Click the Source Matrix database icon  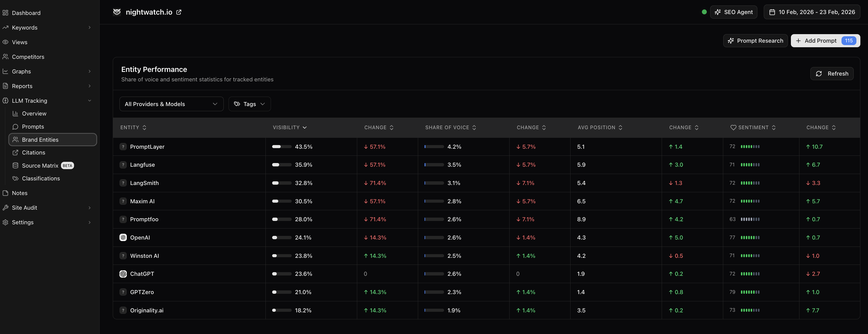pos(15,165)
